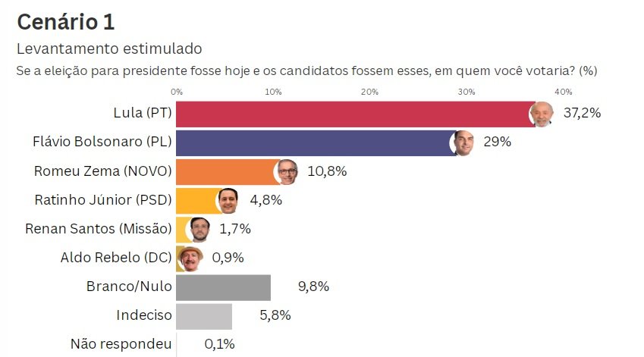644x357 pixels.
Task: Click Renan Santos's portrait photo
Action: pos(199,229)
